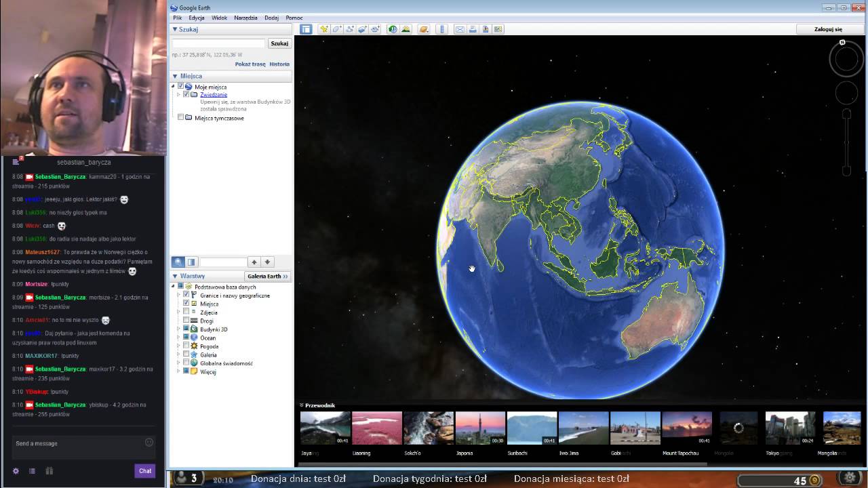Enable the Pogoda layer checkbox
The width and height of the screenshot is (868, 488).
tap(186, 346)
